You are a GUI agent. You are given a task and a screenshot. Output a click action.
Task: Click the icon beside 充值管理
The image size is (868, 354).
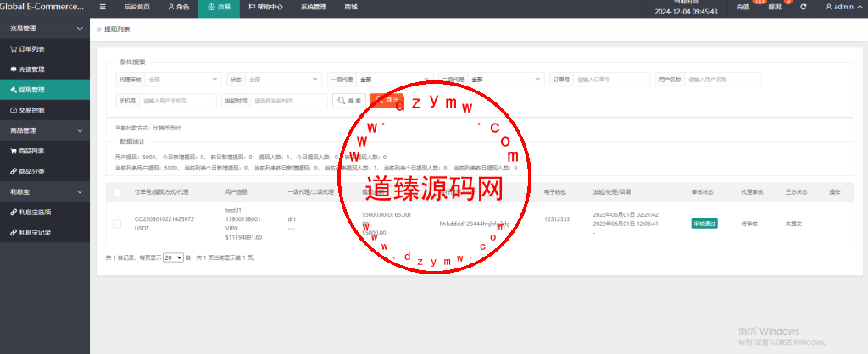pyautogui.click(x=14, y=69)
